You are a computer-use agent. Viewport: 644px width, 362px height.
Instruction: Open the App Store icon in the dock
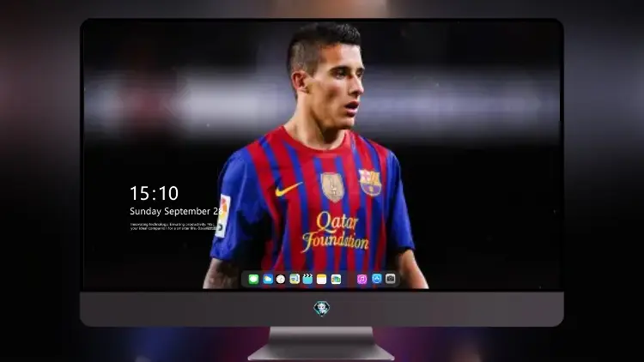(x=377, y=279)
